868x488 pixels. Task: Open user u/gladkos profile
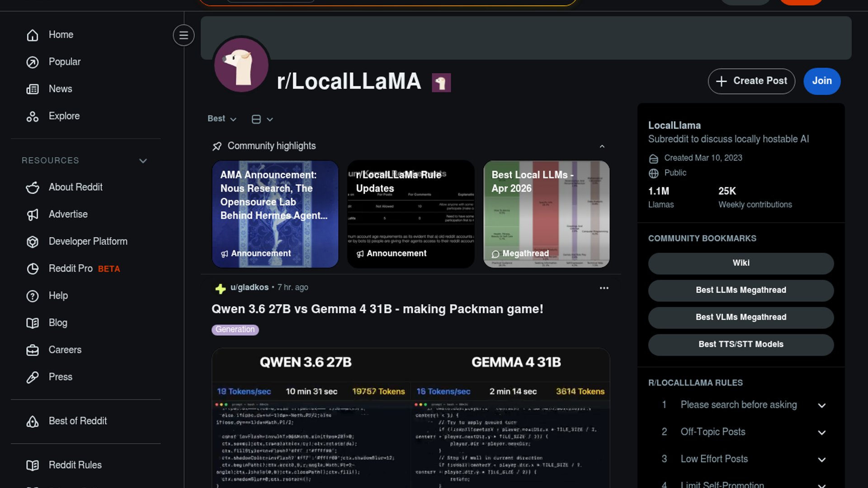pos(250,287)
